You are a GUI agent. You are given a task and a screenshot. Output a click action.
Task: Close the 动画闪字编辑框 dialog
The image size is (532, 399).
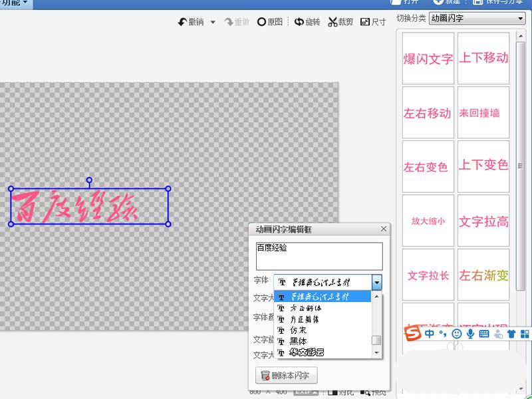[x=384, y=229]
